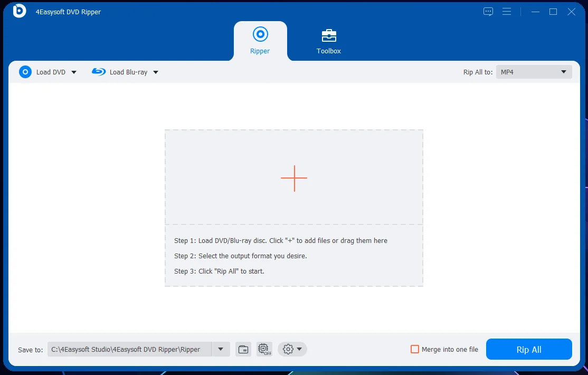Open the feedback chat bubble icon
Viewport: 588px width, 375px height.
point(488,12)
